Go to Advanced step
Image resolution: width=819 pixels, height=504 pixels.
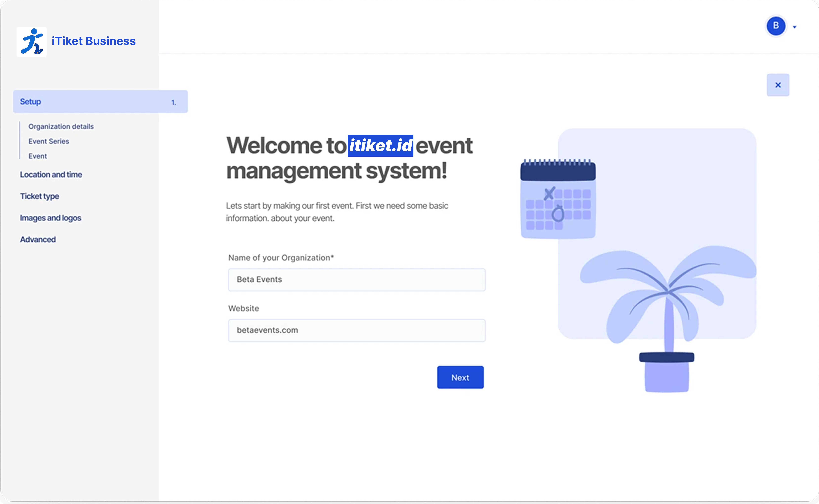38,239
